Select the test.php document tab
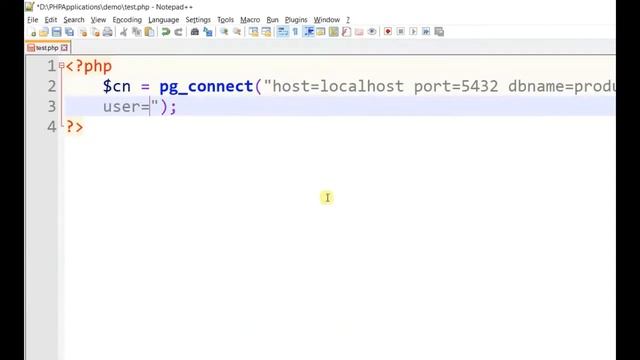The image size is (640, 360). [47, 48]
